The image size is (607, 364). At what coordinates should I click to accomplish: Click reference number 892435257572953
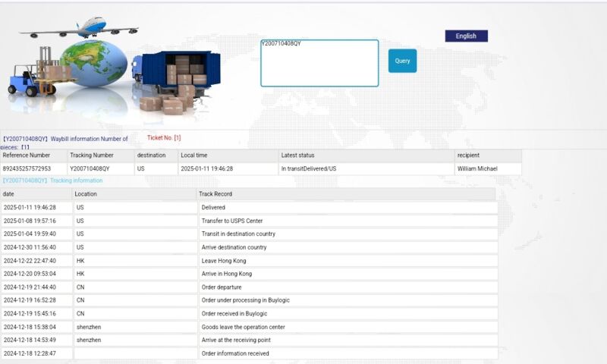click(x=27, y=168)
